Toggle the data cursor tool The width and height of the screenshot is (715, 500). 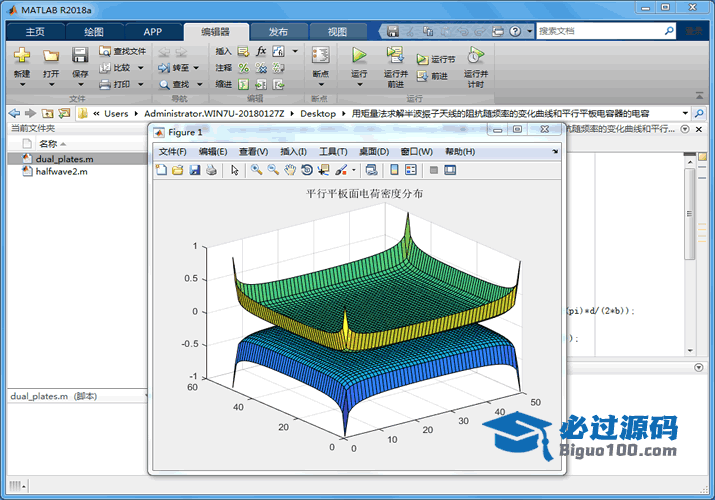(324, 170)
